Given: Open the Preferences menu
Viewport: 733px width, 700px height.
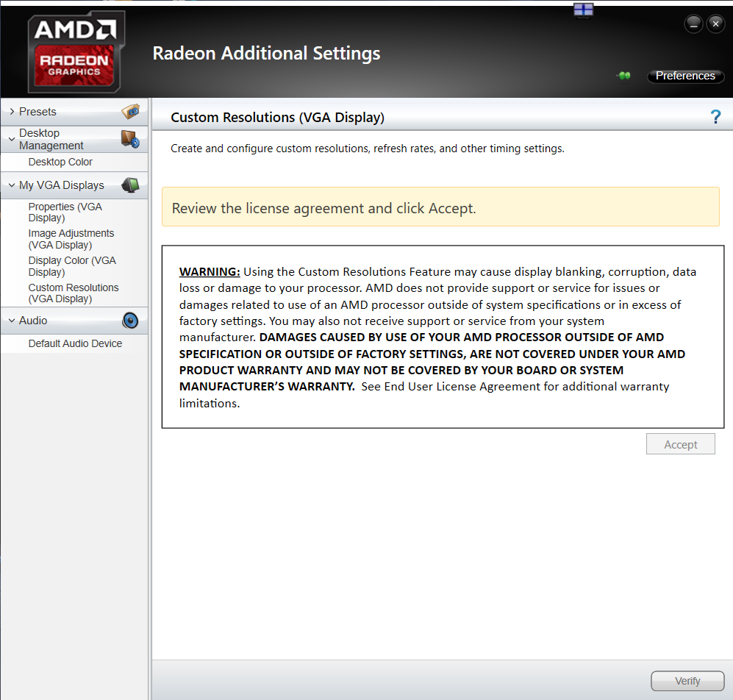Looking at the screenshot, I should pyautogui.click(x=685, y=76).
